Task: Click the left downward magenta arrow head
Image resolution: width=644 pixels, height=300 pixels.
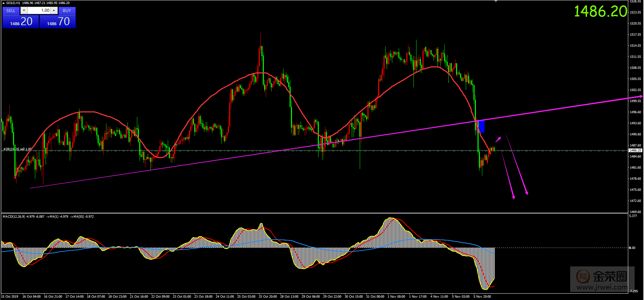Action: click(x=513, y=197)
